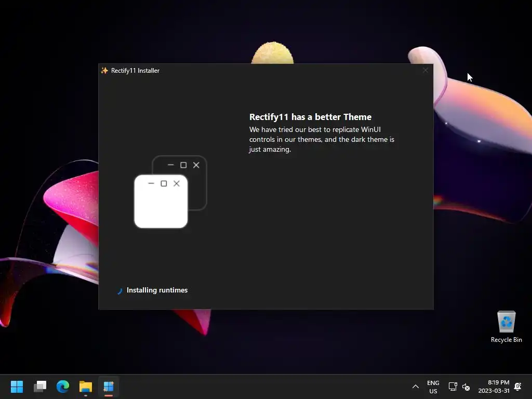Open the 8:19 PM clock and calendar

pos(494,387)
